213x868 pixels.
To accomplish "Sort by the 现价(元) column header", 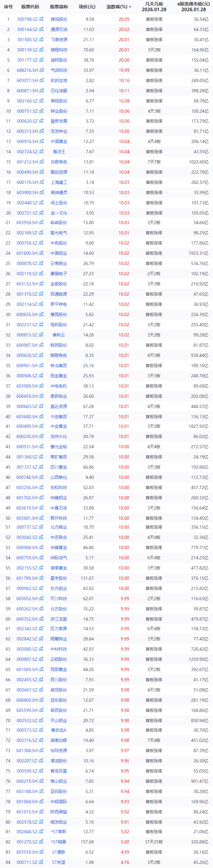I will point(87,7).
